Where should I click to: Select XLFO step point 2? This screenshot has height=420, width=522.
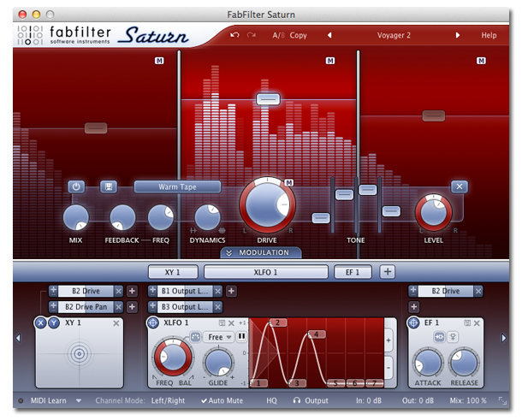point(278,322)
